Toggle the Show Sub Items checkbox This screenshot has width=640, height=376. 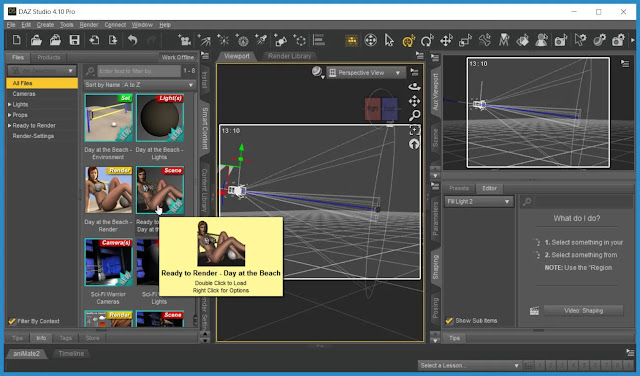[x=449, y=321]
